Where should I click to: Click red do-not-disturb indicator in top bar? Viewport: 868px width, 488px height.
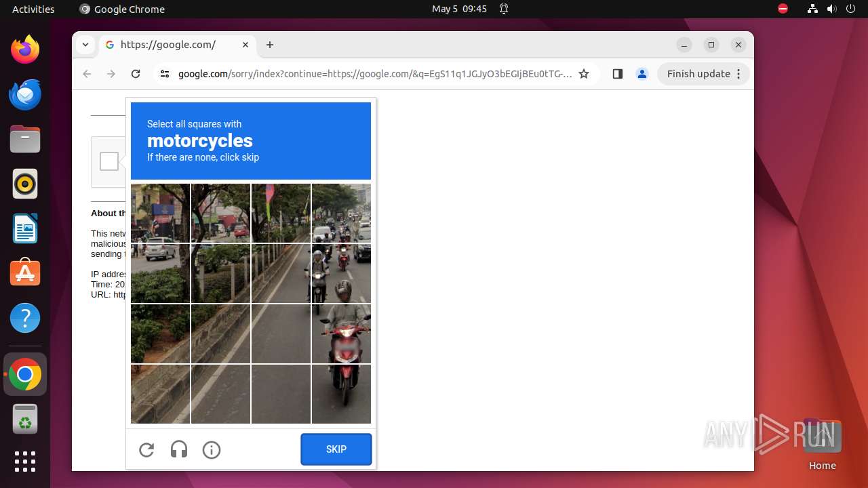click(x=783, y=9)
